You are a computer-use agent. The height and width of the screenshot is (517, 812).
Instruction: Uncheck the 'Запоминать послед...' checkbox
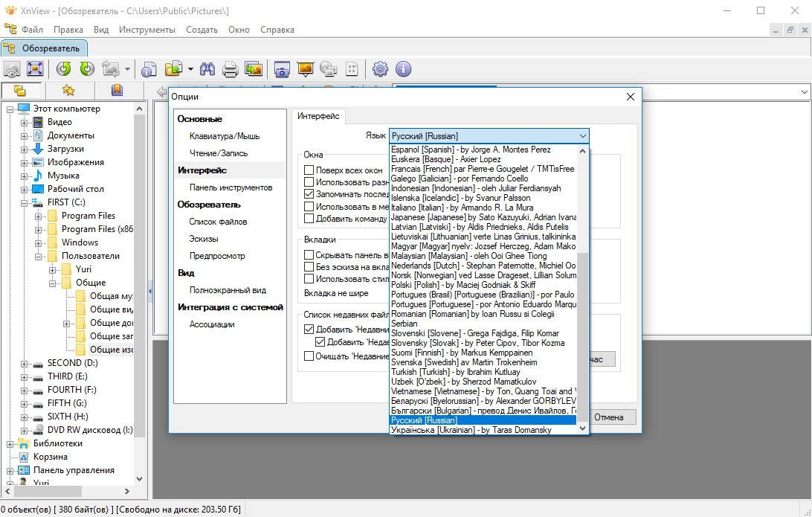click(x=309, y=193)
